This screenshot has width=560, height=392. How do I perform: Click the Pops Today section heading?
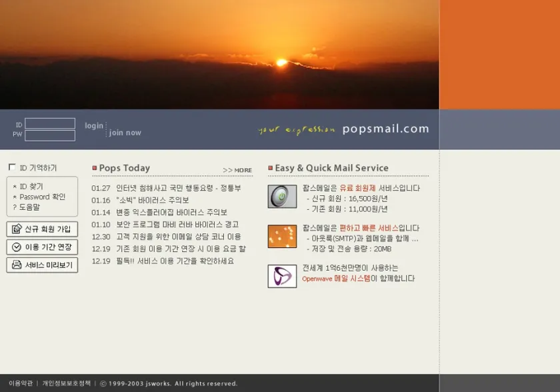124,168
